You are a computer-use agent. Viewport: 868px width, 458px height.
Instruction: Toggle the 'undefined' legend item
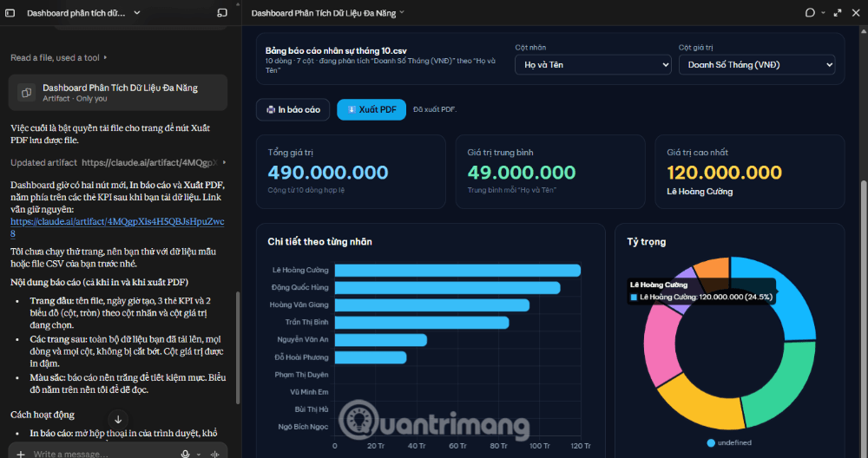tap(729, 442)
